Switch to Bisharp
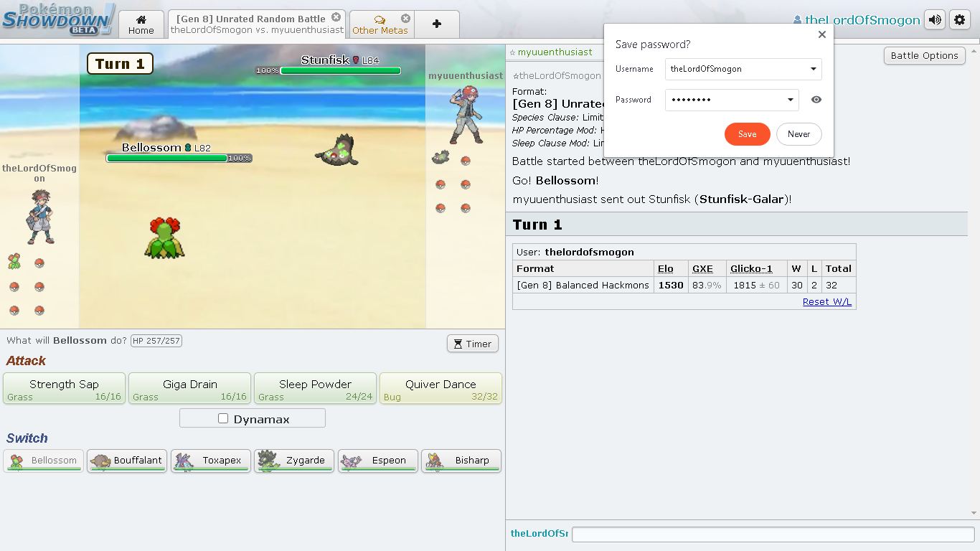This screenshot has height=551, width=980. 461,461
